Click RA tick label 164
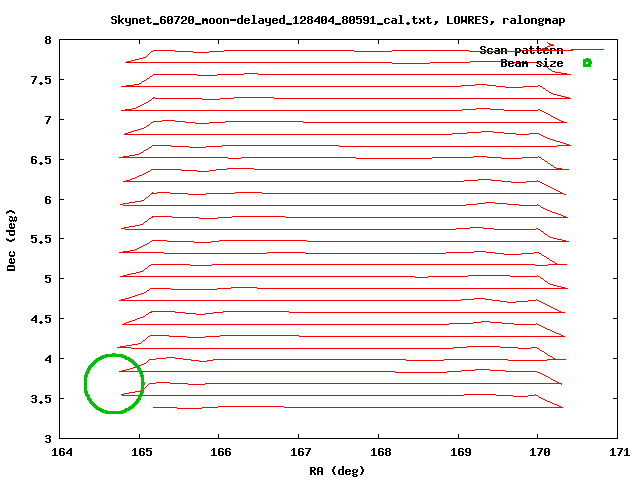 (x=62, y=452)
